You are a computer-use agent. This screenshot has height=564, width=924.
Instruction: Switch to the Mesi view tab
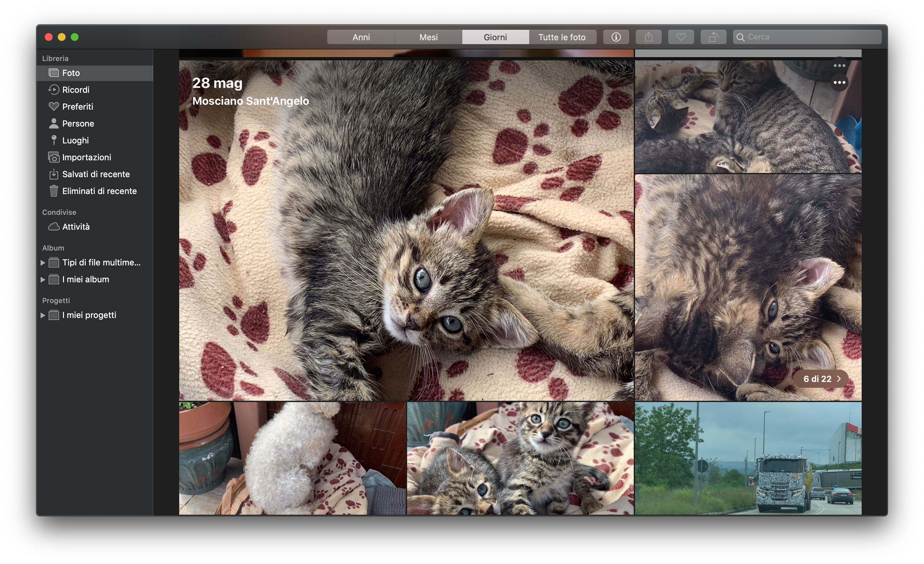[x=428, y=37]
